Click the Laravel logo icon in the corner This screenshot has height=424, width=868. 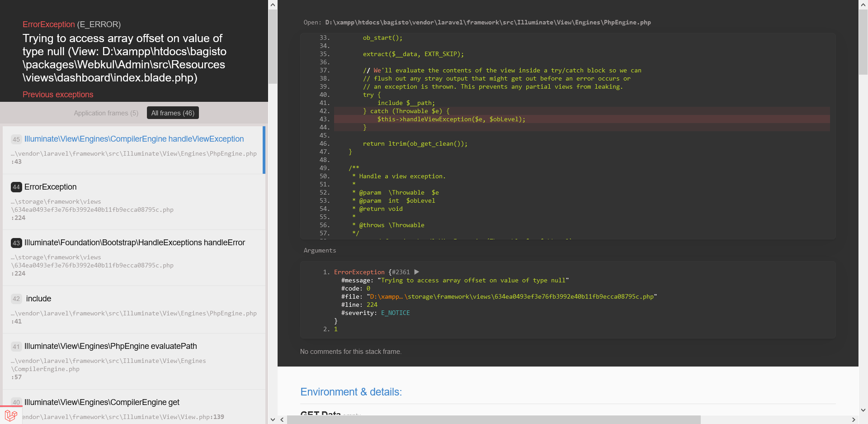(x=11, y=415)
